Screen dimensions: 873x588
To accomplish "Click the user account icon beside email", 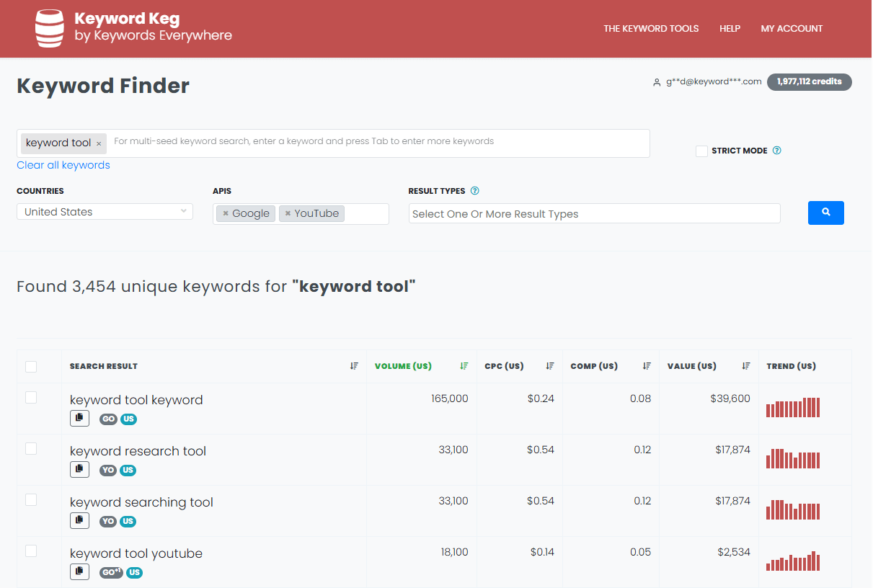I will pyautogui.click(x=657, y=82).
